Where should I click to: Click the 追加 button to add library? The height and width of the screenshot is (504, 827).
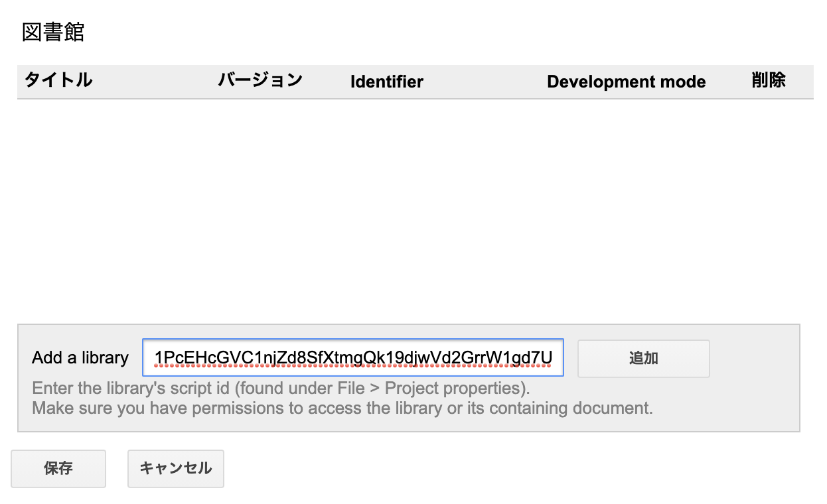click(x=642, y=358)
